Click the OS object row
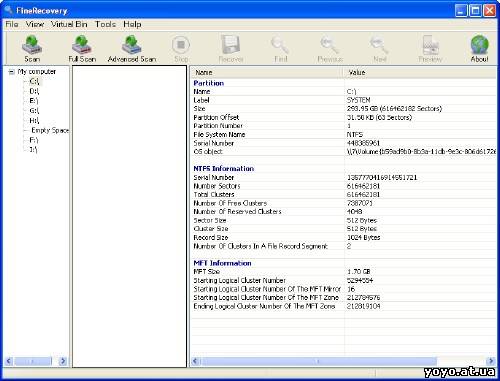 click(x=343, y=152)
